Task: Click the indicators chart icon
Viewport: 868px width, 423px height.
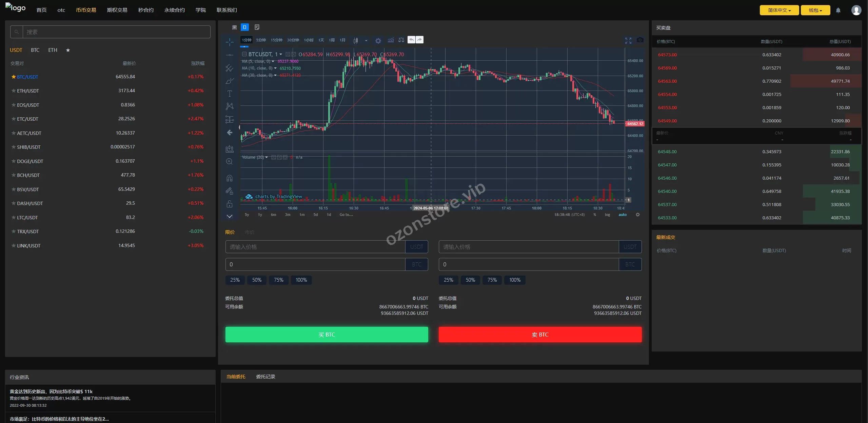Action: pos(391,40)
